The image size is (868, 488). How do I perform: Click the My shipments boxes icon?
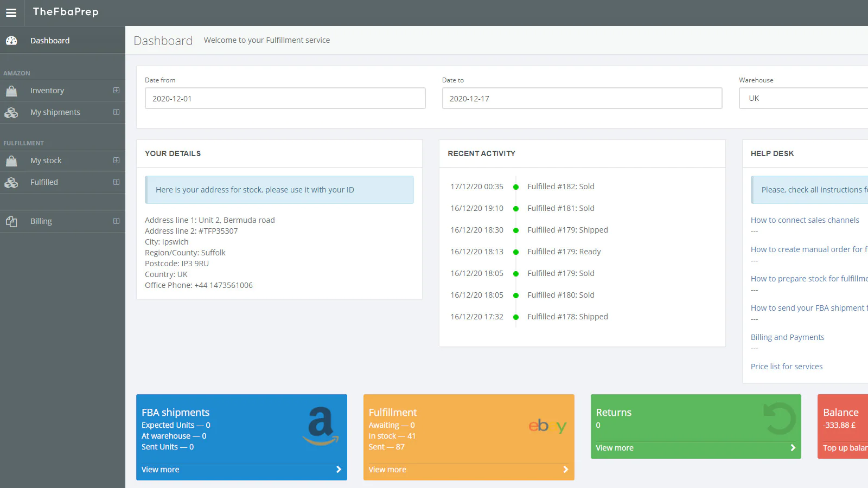pyautogui.click(x=11, y=112)
